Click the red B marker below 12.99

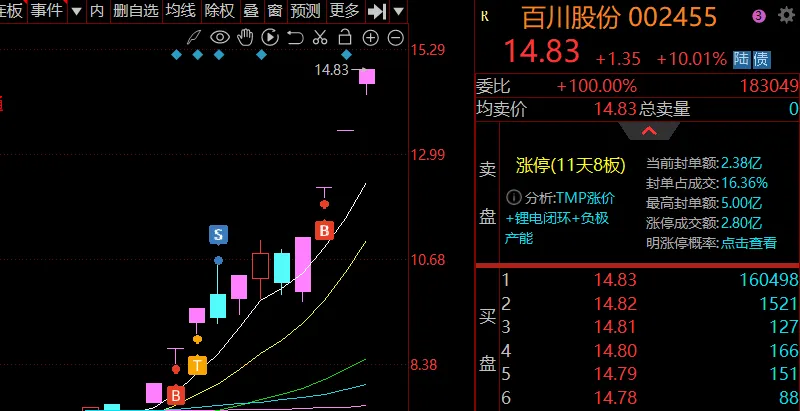click(x=324, y=230)
